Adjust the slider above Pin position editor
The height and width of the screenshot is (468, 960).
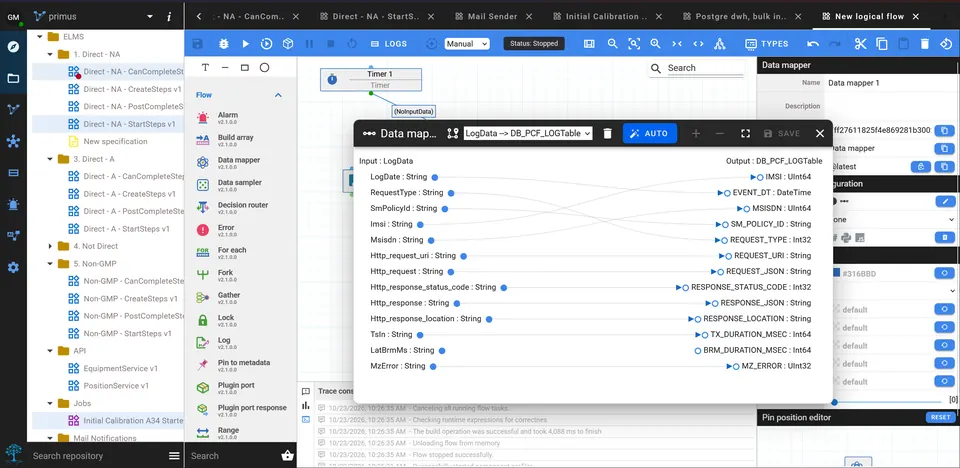834,402
